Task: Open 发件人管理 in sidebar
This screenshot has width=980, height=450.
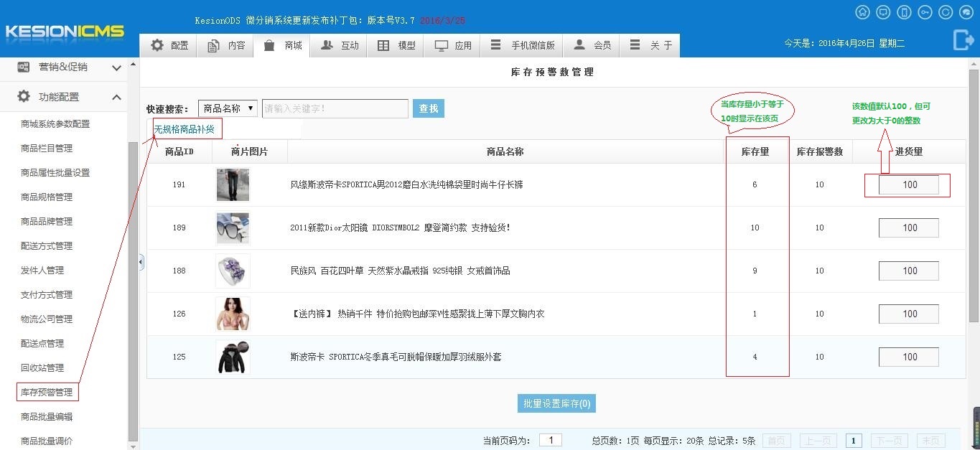Action: [42, 270]
